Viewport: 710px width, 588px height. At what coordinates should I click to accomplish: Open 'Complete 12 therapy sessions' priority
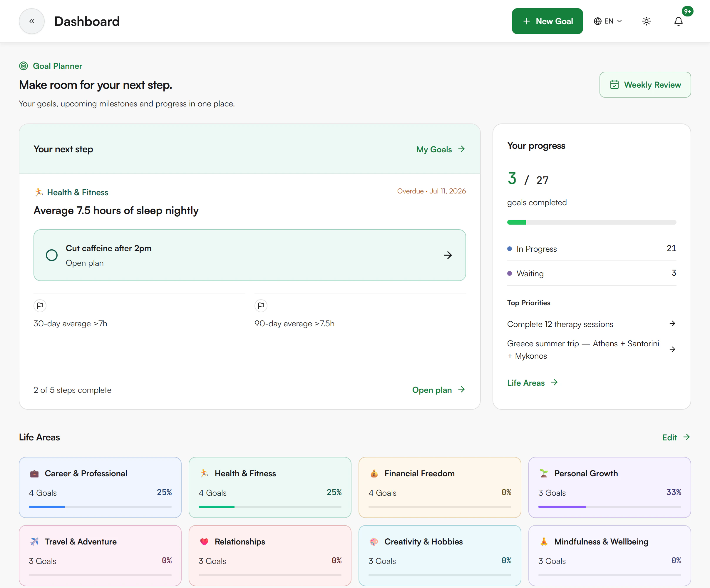pyautogui.click(x=591, y=324)
